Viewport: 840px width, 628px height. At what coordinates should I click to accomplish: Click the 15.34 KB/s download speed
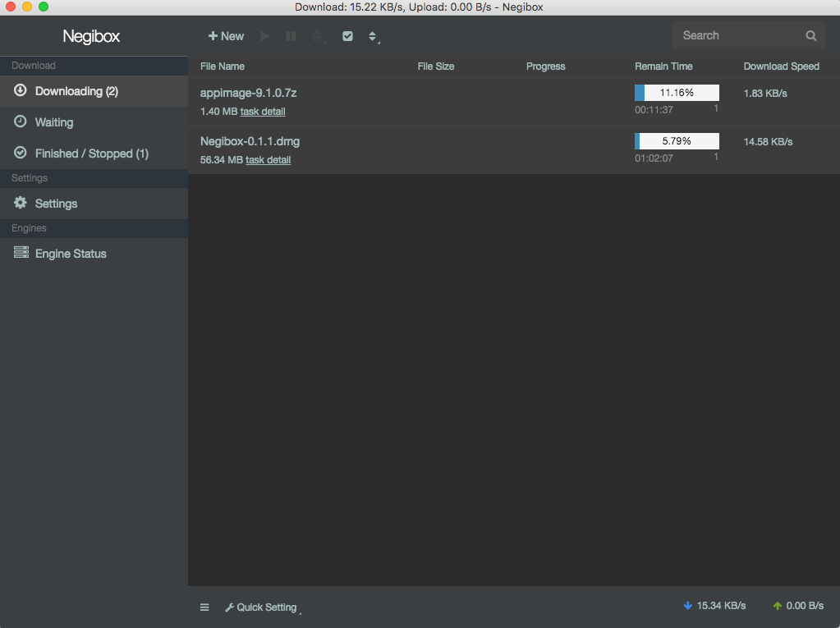click(x=721, y=606)
